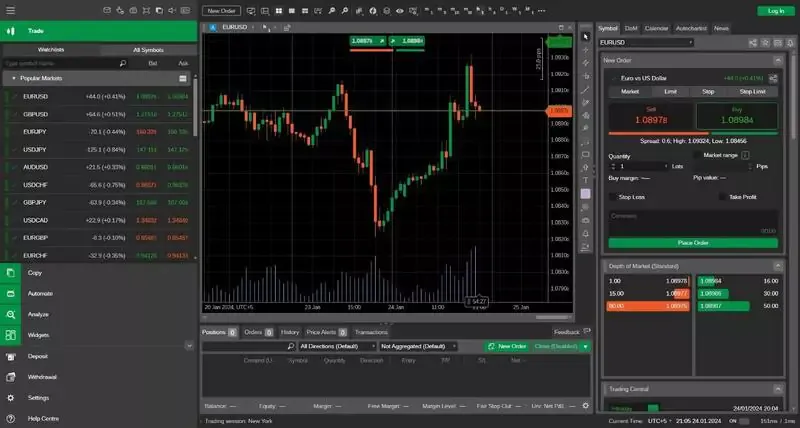This screenshot has width=800, height=428.
Task: Switch to the News tab
Action: (x=721, y=29)
